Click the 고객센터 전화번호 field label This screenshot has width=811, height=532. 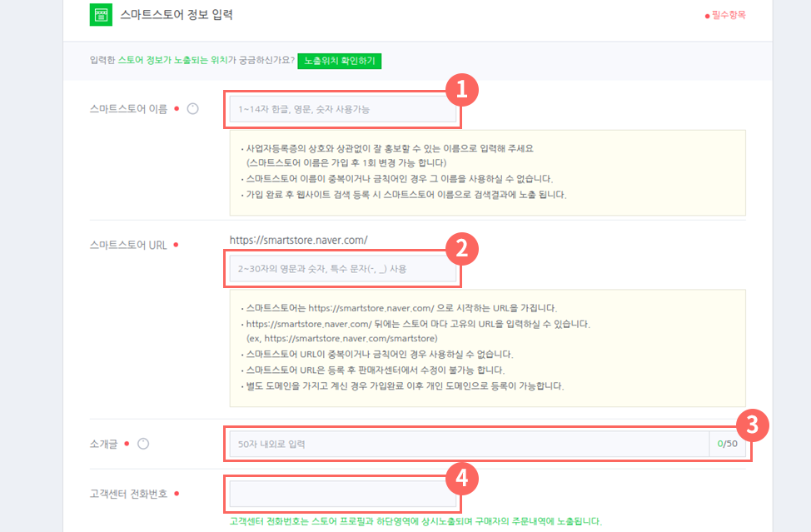pos(128,494)
